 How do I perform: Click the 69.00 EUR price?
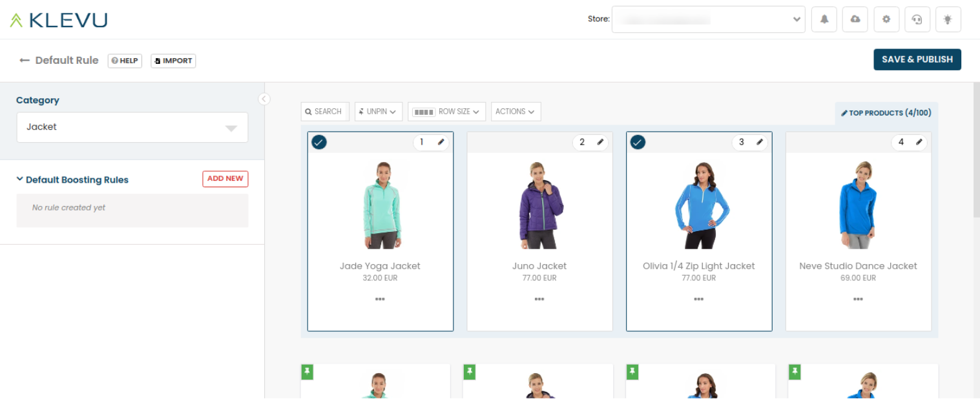[x=858, y=278]
